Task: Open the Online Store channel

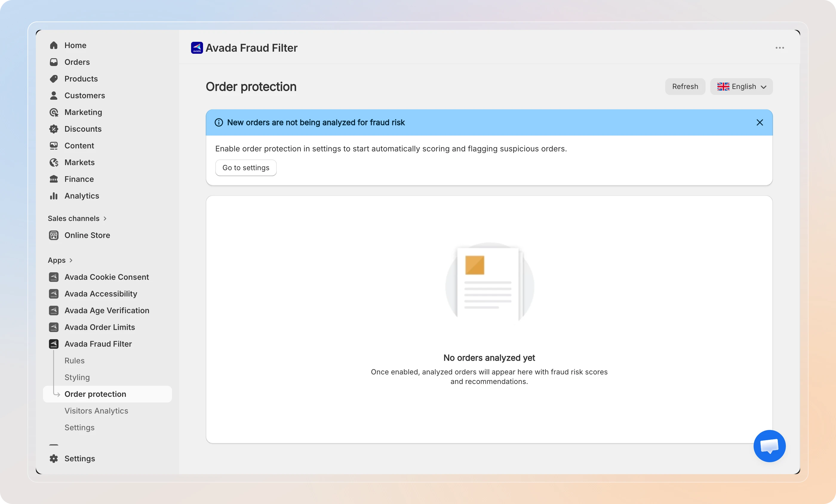Action: [x=87, y=235]
